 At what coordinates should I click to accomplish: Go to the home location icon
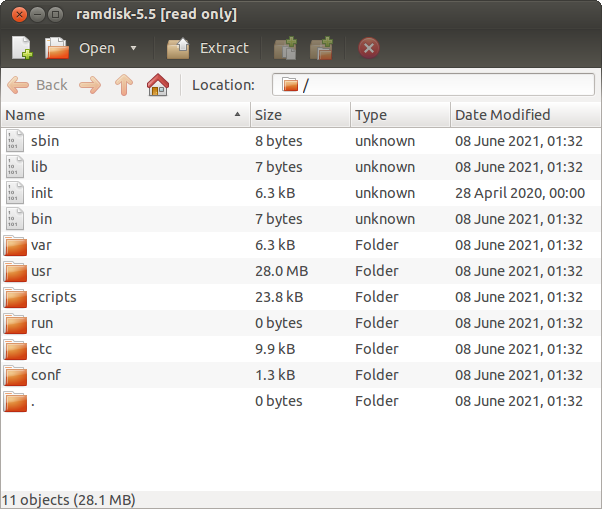click(158, 85)
